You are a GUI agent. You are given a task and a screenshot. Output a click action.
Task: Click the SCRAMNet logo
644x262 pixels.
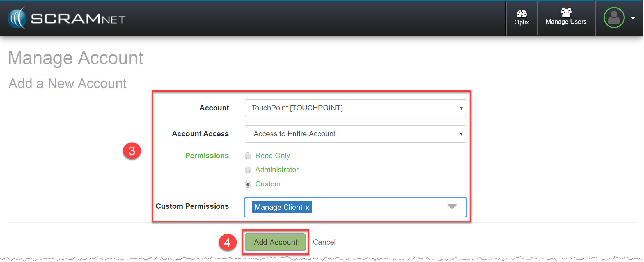point(67,19)
